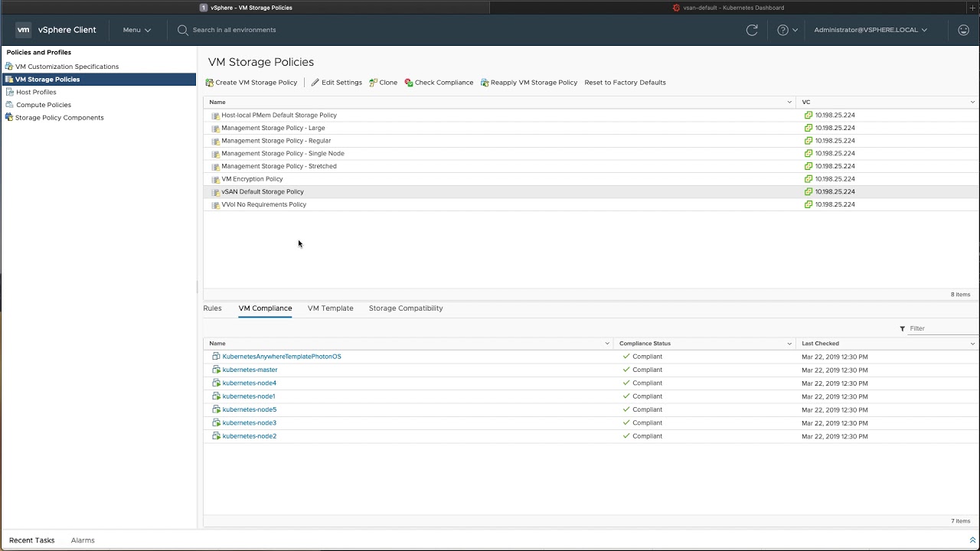Switch to the VM Template tab
Image resolution: width=980 pixels, height=551 pixels.
click(x=330, y=308)
